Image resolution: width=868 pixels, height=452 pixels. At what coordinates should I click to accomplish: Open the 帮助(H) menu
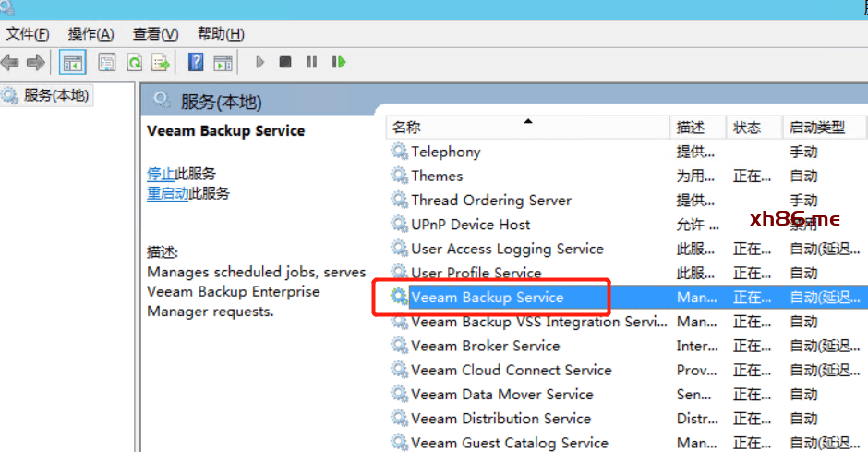point(221,34)
